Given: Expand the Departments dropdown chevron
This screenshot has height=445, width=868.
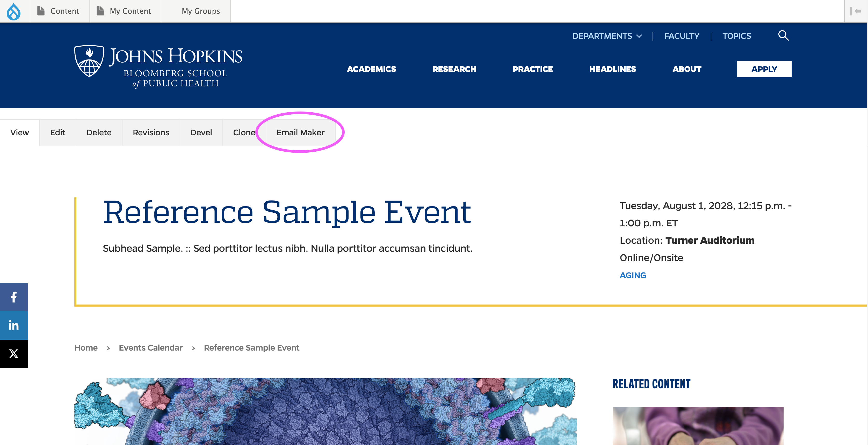Looking at the screenshot, I should click(639, 36).
